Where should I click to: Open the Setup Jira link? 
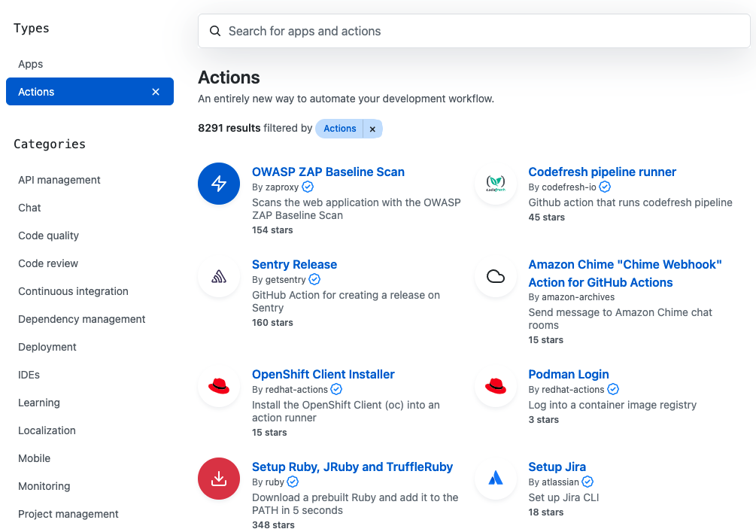coord(557,467)
